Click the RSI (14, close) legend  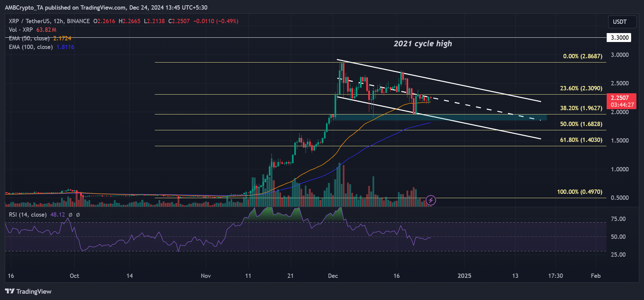coord(28,215)
